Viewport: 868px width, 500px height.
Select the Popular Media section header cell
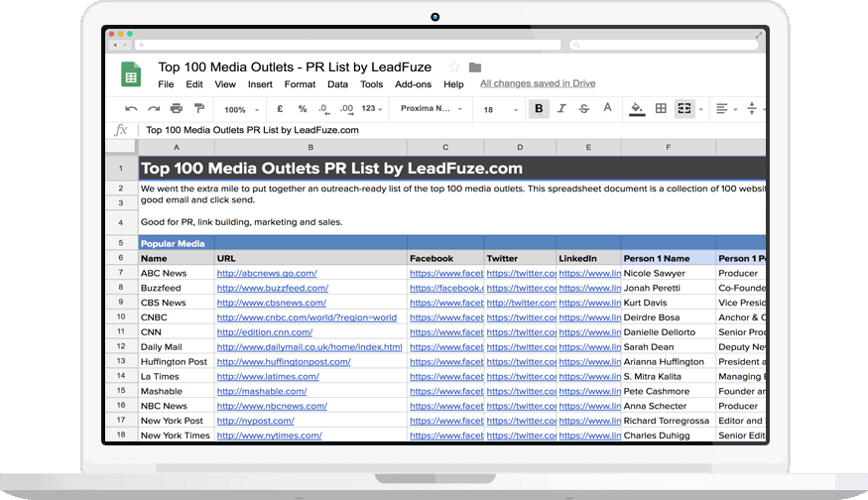tap(176, 243)
